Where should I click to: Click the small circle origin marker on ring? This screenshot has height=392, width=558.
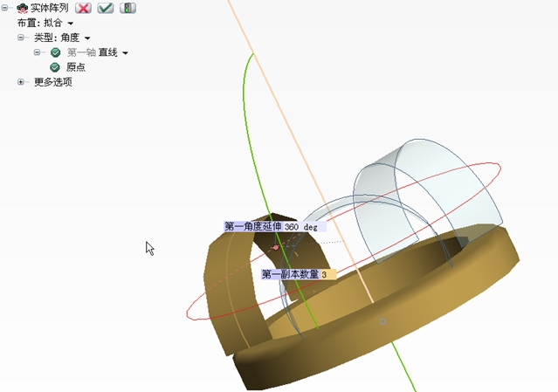[x=382, y=321]
